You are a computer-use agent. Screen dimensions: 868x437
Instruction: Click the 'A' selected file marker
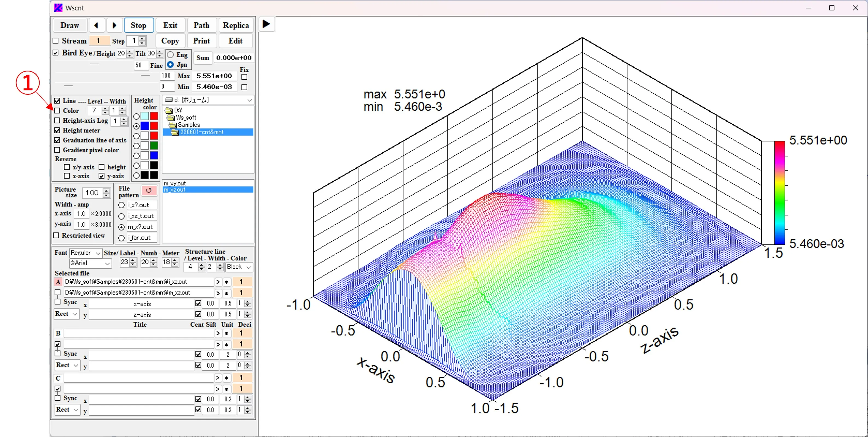(58, 282)
